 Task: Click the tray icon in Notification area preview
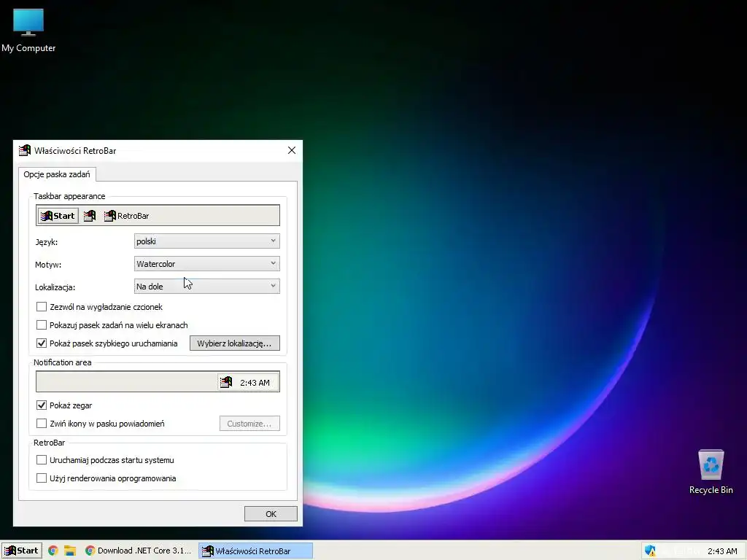tap(226, 382)
